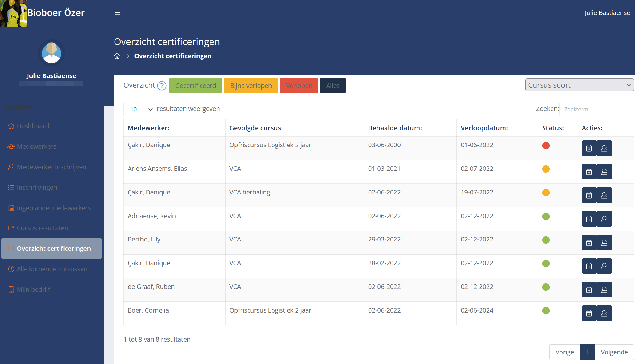
Task: Click the Volgende pagination button
Action: pyautogui.click(x=614, y=352)
